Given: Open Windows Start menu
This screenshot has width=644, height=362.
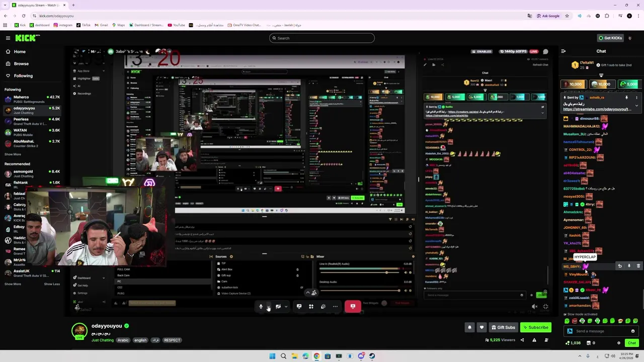Looking at the screenshot, I should (x=272, y=356).
